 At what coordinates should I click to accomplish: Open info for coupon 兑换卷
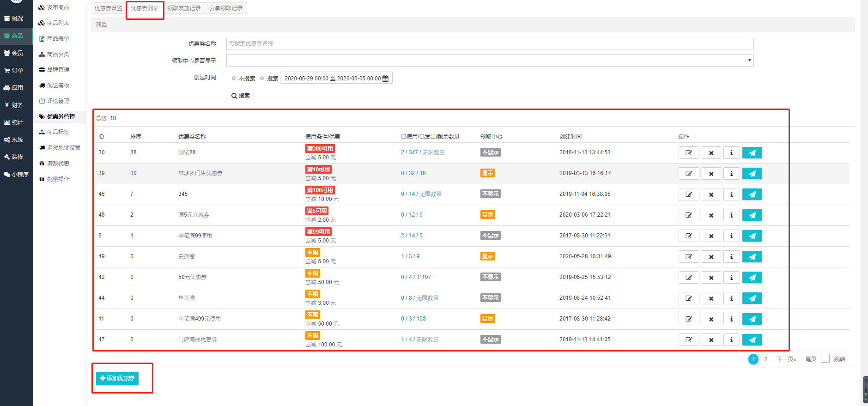[x=731, y=257]
